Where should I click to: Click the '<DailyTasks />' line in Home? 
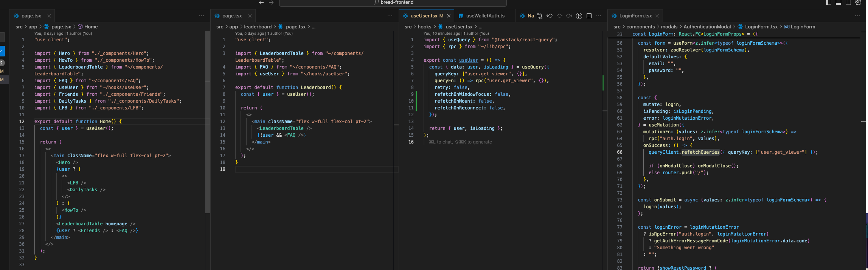[86, 190]
